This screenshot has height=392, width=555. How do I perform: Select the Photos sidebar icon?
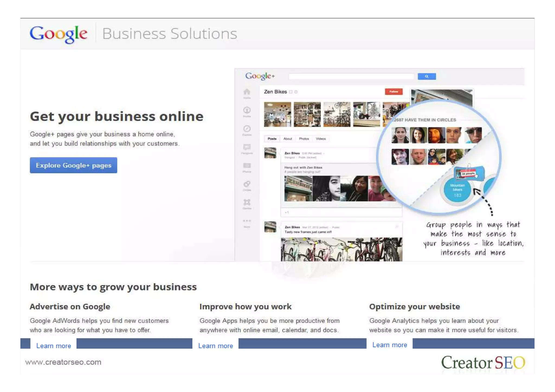(x=247, y=166)
